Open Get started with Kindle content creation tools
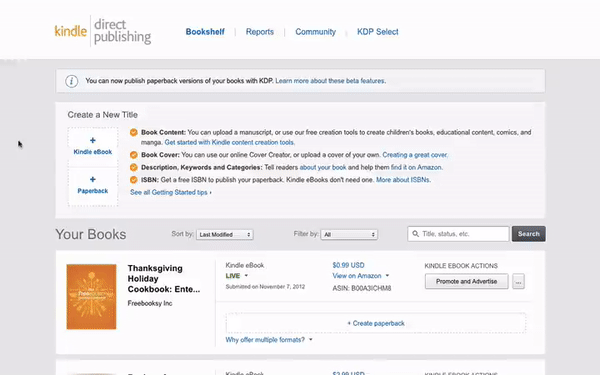The height and width of the screenshot is (375, 600). point(230,142)
